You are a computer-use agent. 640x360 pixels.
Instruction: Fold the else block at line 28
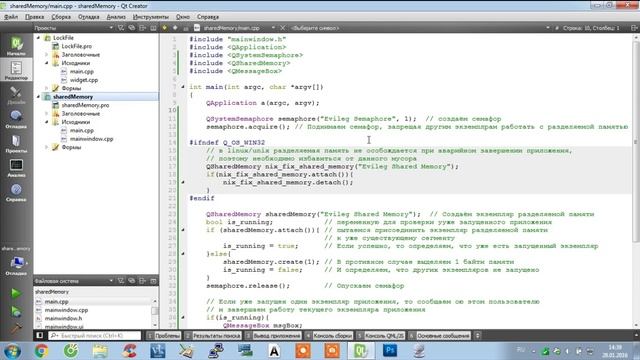(x=182, y=254)
